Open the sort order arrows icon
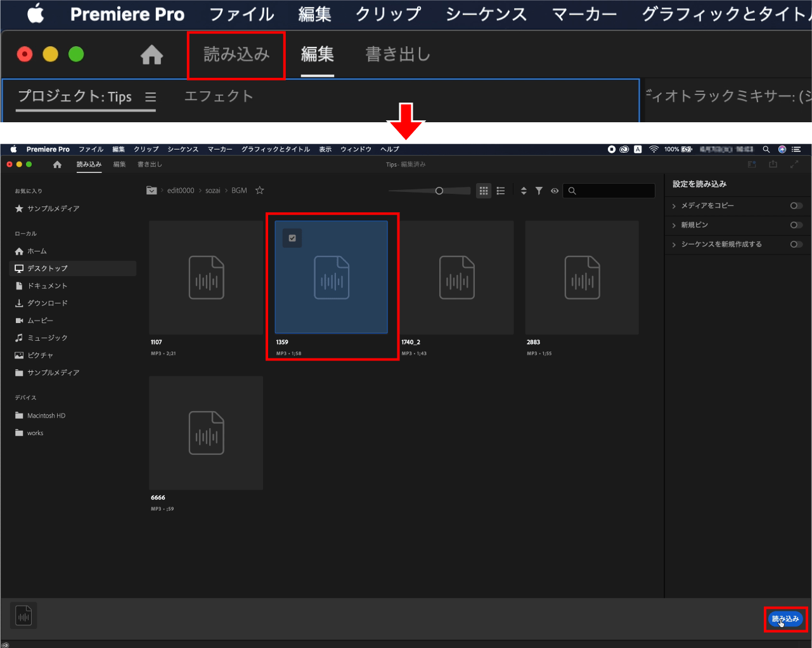The width and height of the screenshot is (812, 648). pos(524,191)
